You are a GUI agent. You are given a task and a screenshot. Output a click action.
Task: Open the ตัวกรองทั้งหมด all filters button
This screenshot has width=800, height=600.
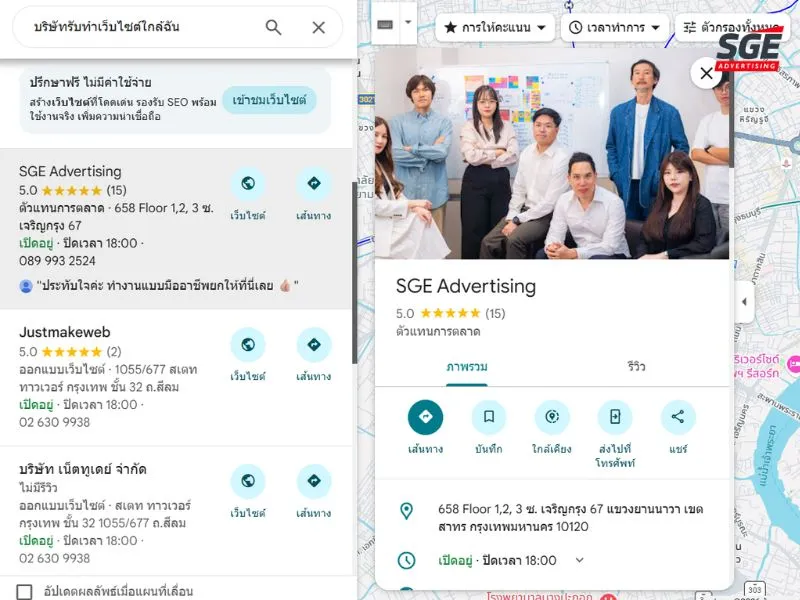point(735,27)
